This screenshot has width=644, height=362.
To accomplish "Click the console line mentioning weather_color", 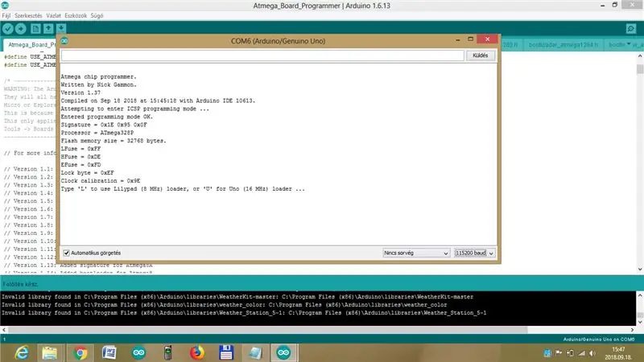I will tap(225, 305).
